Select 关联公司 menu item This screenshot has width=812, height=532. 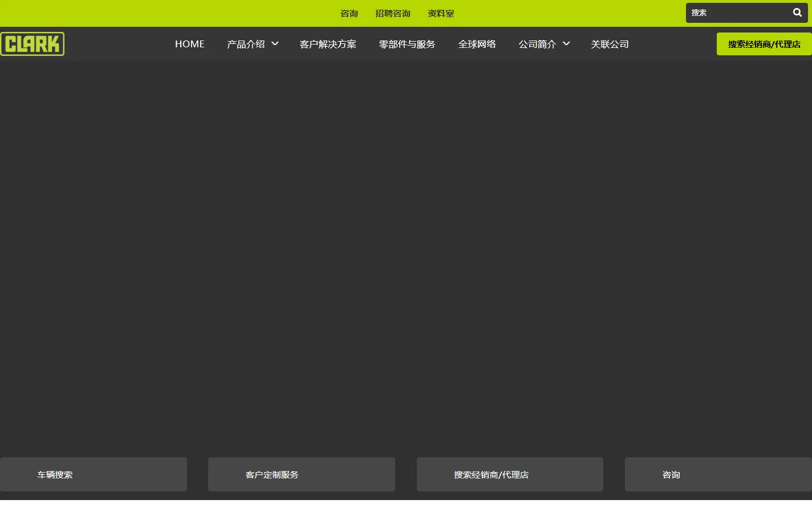[x=610, y=44]
